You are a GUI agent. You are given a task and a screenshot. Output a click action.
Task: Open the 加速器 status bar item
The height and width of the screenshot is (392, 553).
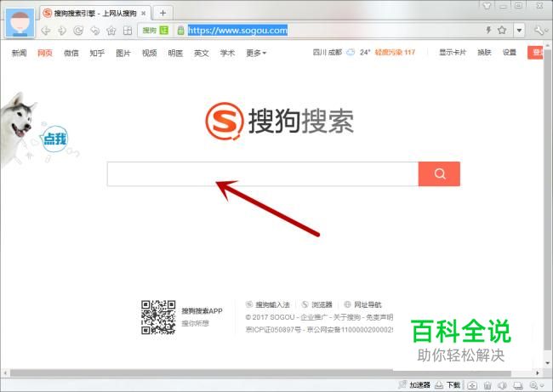[x=414, y=384]
